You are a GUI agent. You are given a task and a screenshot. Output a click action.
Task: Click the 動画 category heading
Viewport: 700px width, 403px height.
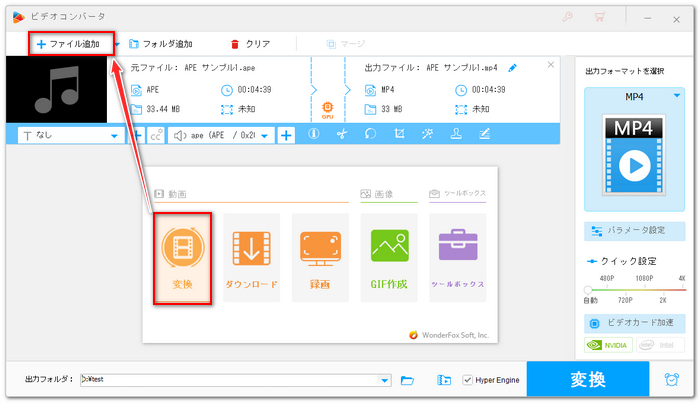(170, 194)
